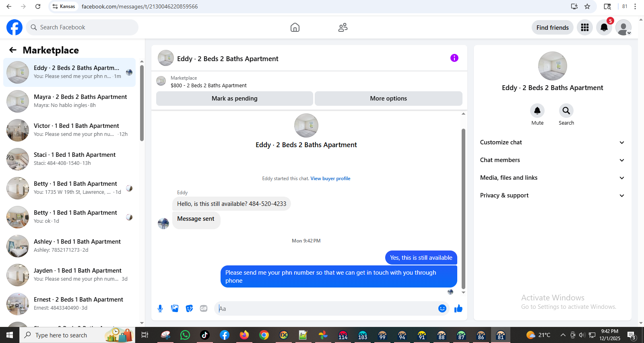This screenshot has height=343, width=644.
Task: Open the Notifications bell with badge 5
Action: click(x=604, y=27)
